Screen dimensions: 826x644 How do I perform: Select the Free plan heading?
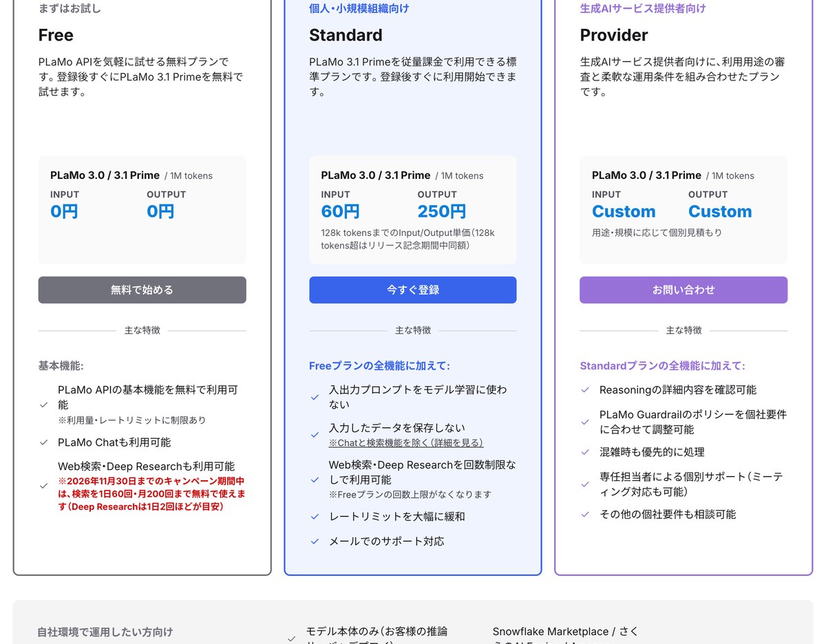tap(56, 35)
